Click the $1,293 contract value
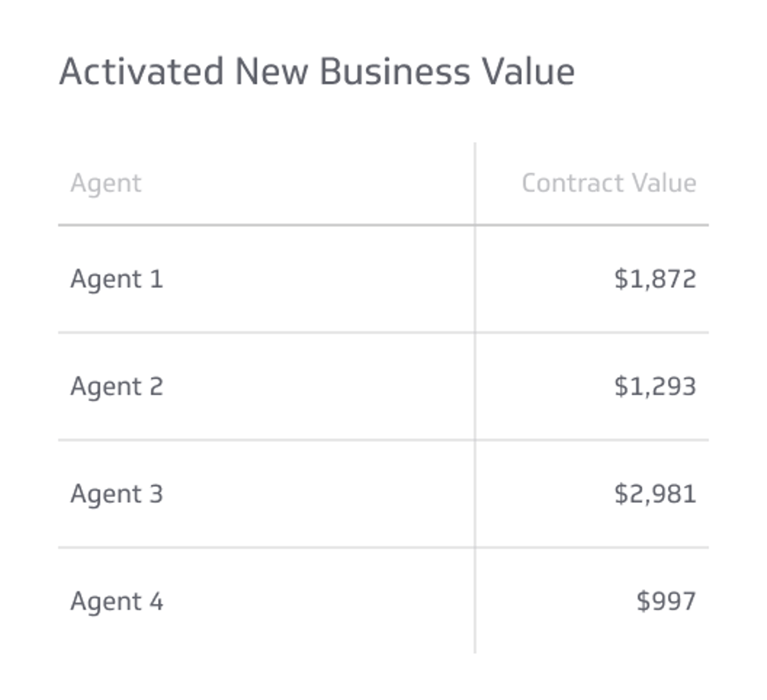 click(x=655, y=387)
